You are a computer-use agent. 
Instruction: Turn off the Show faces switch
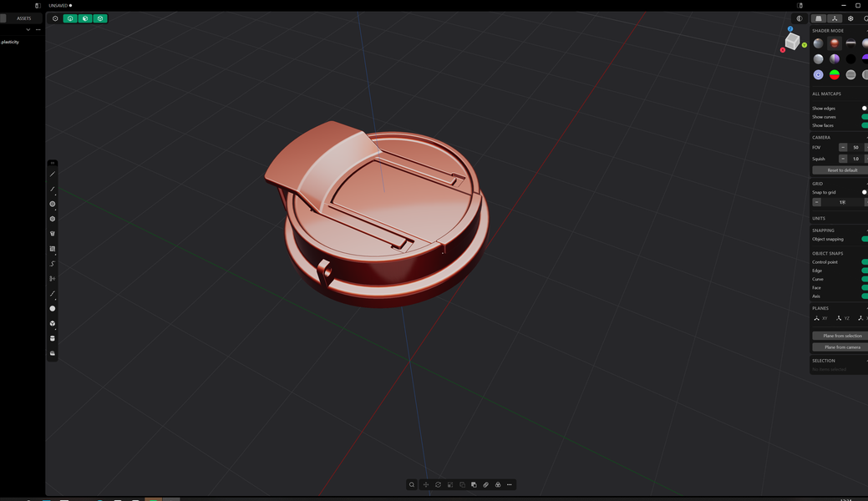865,125
